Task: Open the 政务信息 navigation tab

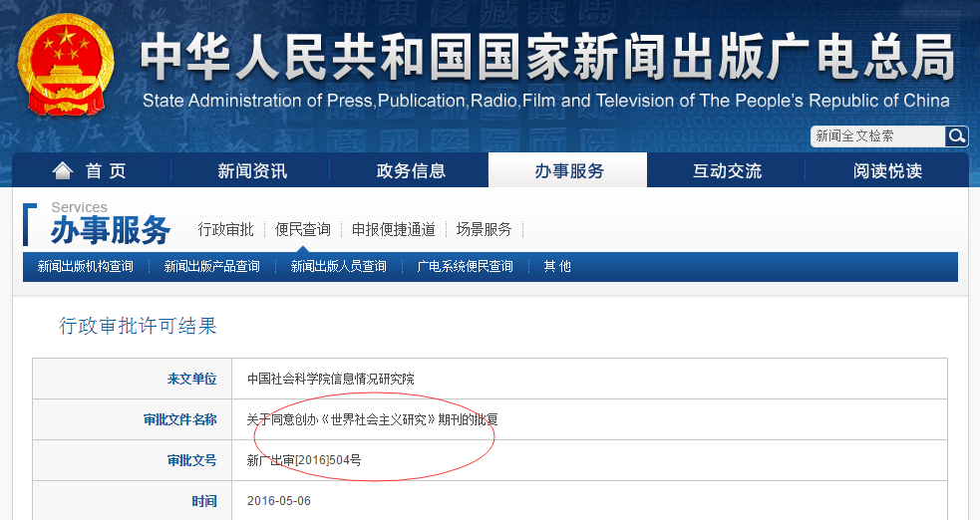Action: 411,170
